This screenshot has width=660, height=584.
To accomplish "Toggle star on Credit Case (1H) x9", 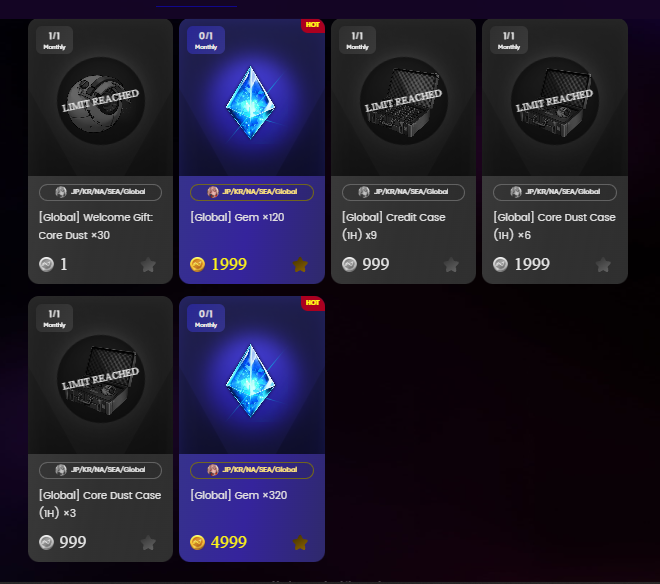I will coord(451,265).
